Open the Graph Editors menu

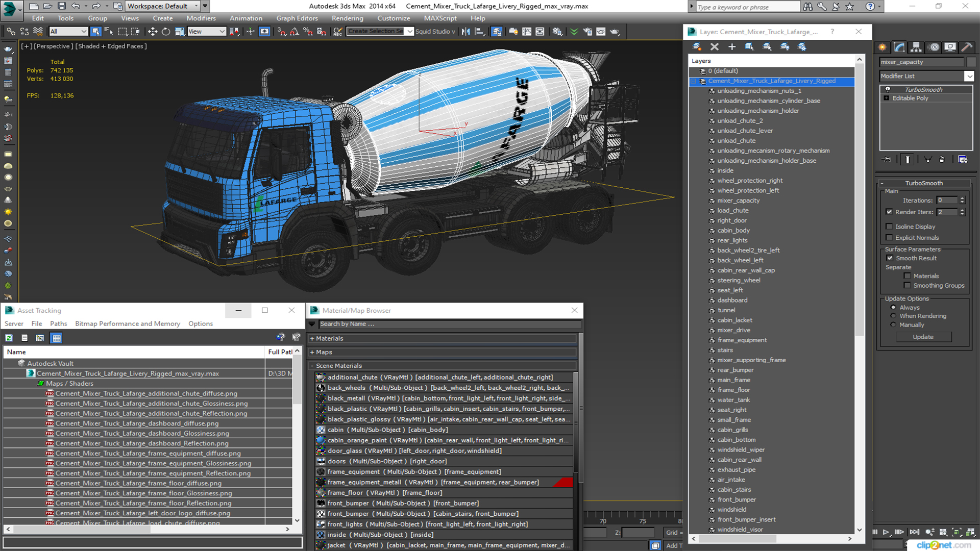click(297, 18)
